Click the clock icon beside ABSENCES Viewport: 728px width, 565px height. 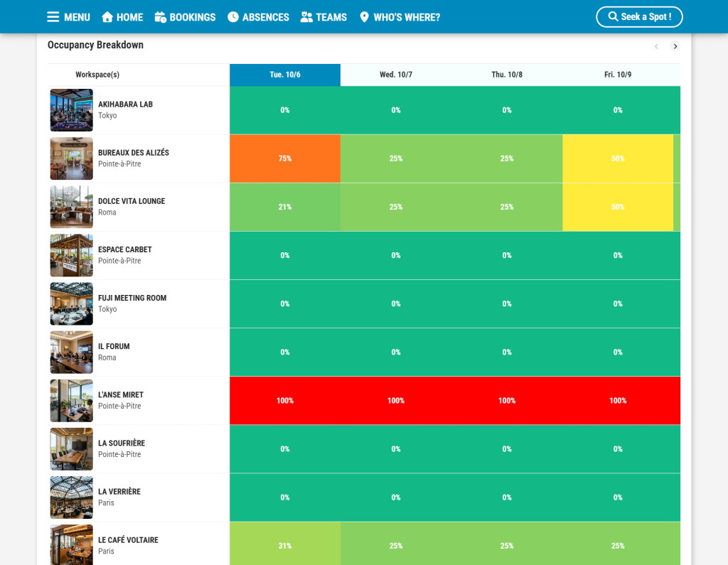click(x=233, y=17)
